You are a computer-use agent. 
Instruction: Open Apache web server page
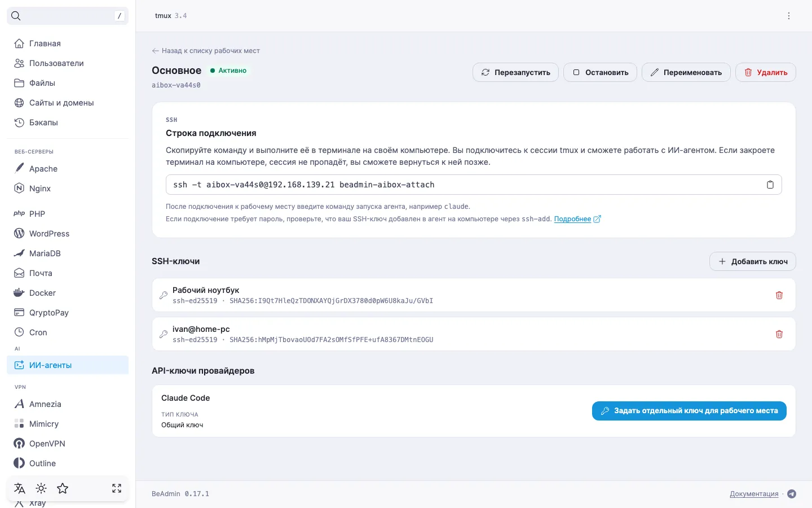(68, 169)
